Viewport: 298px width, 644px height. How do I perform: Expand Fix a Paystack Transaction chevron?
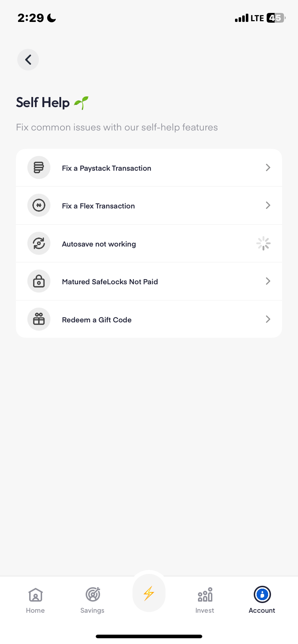coord(268,167)
